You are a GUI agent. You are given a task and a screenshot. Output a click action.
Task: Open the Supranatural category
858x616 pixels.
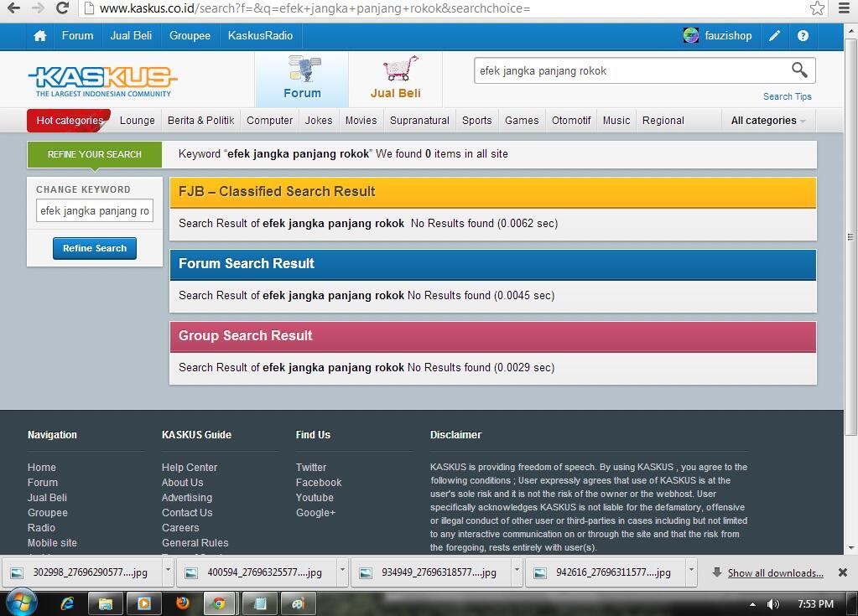[419, 121]
